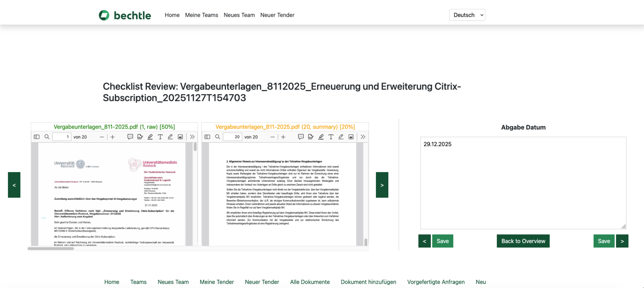Expand more tools in the left PDF toolbar
Screen dimensions: 644x288
click(192, 137)
